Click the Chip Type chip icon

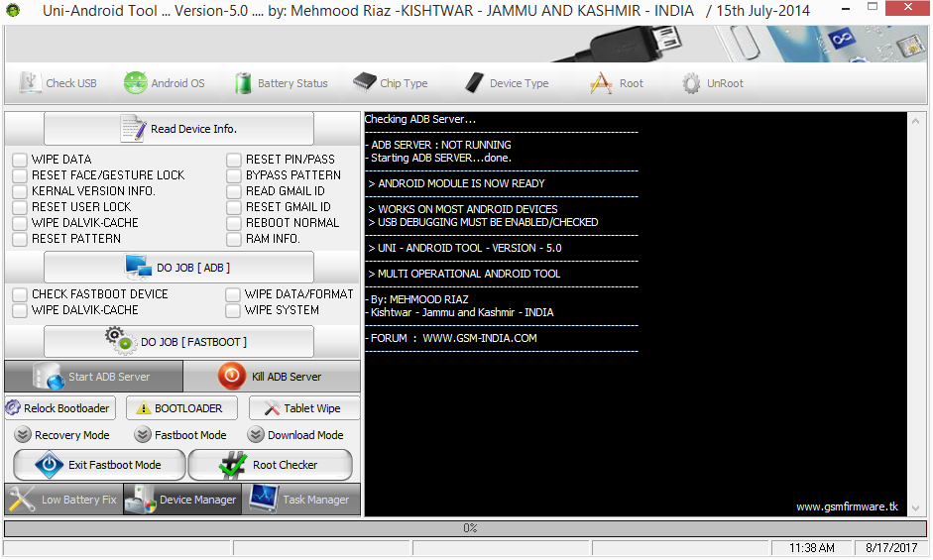[364, 82]
